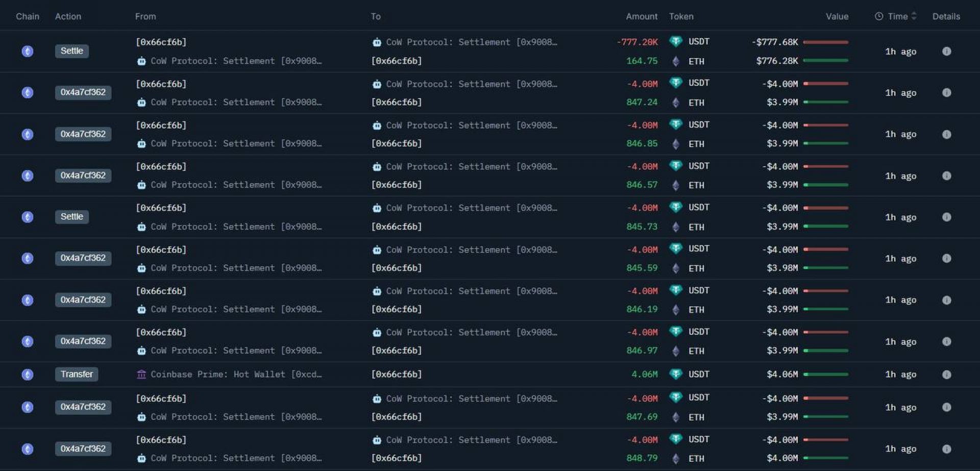This screenshot has height=471, width=980.
Task: Toggle the Time column sort arrows
Action: 914,16
